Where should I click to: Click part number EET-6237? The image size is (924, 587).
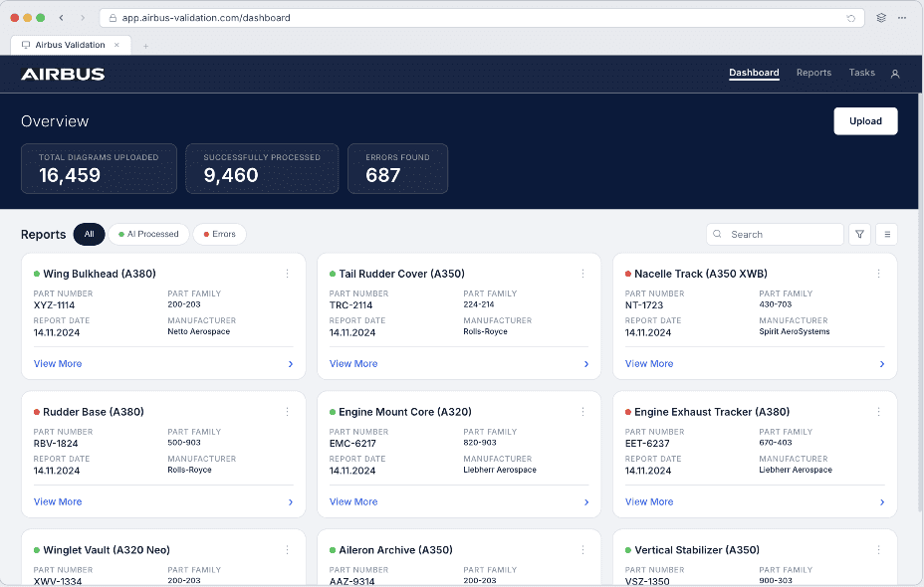[647, 444]
